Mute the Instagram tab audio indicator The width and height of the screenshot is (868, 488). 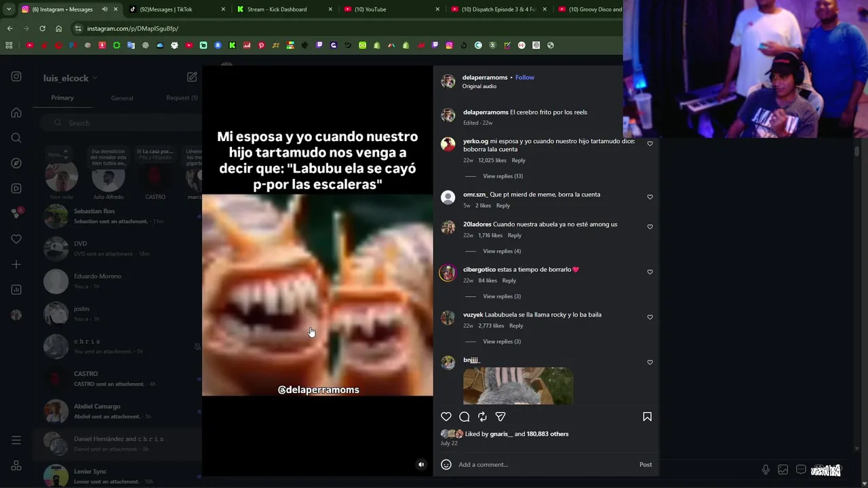point(104,9)
